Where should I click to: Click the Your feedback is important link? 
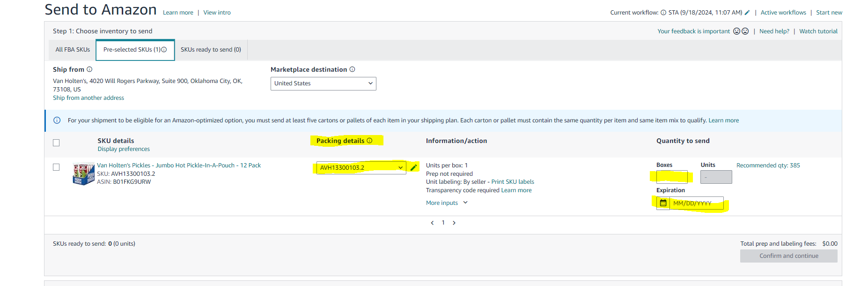coord(693,31)
